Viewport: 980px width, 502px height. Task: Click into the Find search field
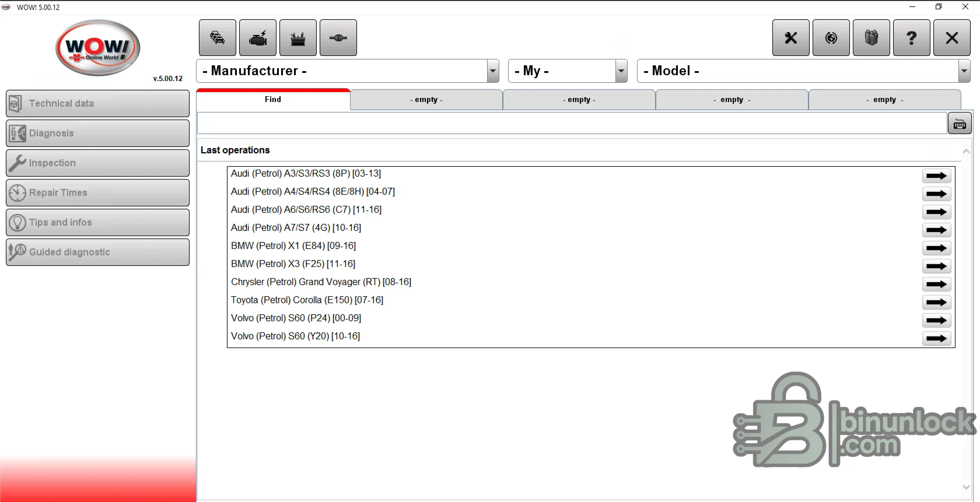[572, 123]
